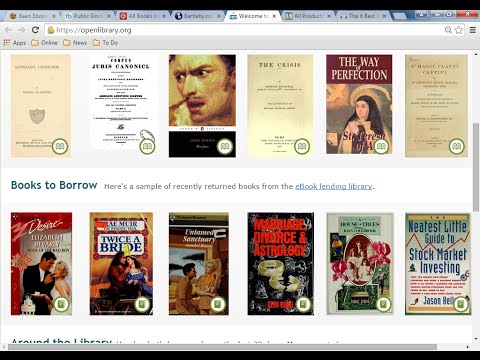Click the scroll up arrow of vertical scrollbar
Viewport: 480px width, 360px height.
pyautogui.click(x=476, y=54)
